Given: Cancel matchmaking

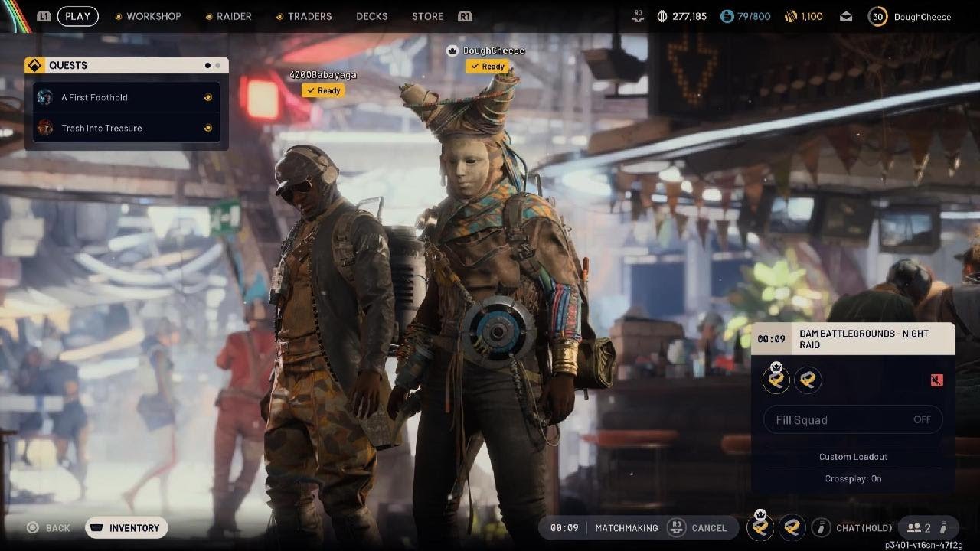Looking at the screenshot, I should click(x=709, y=527).
